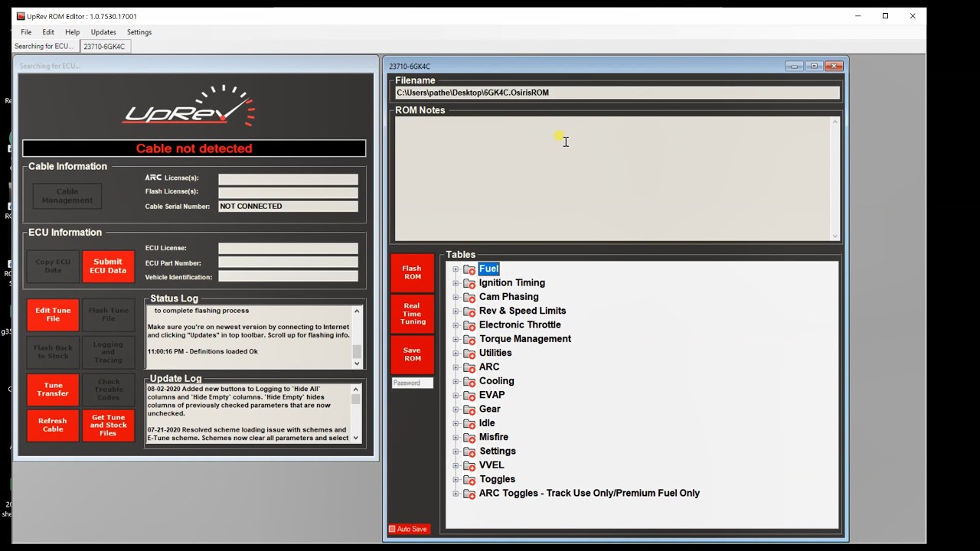Click the Password input field
This screenshot has width=980, height=551.
[x=413, y=383]
